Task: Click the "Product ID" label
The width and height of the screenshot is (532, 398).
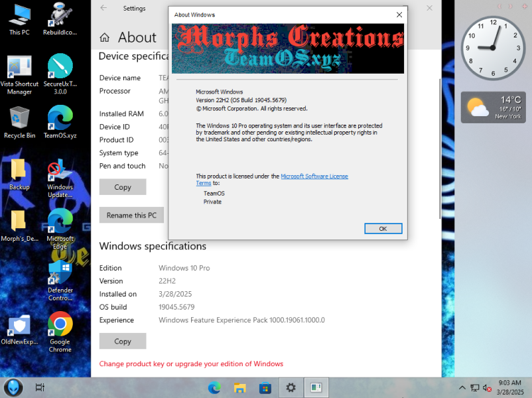Action: [116, 140]
